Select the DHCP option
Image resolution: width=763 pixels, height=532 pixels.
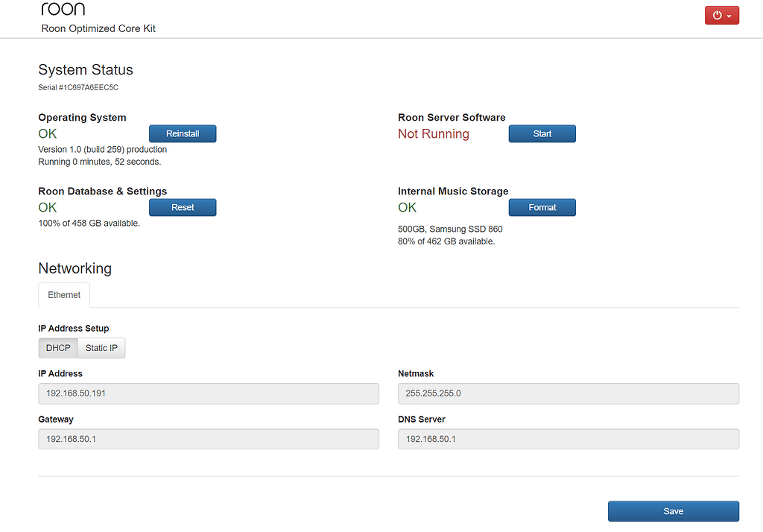[x=57, y=348]
